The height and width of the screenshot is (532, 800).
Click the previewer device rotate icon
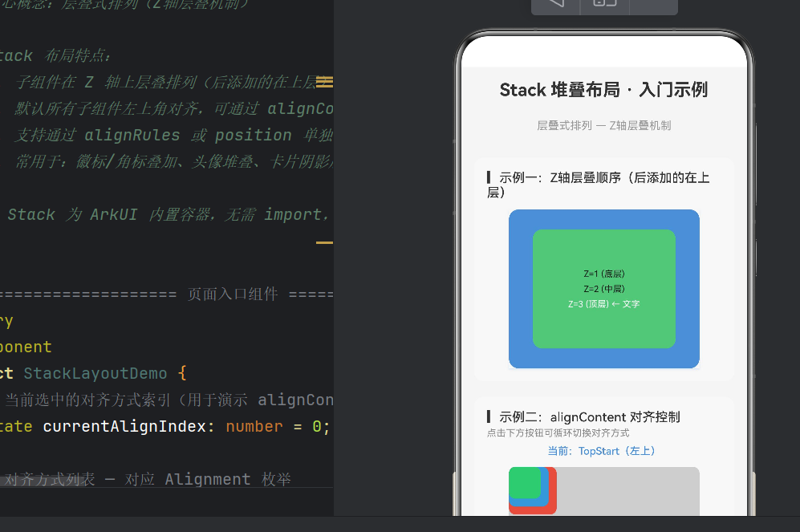click(x=604, y=2)
